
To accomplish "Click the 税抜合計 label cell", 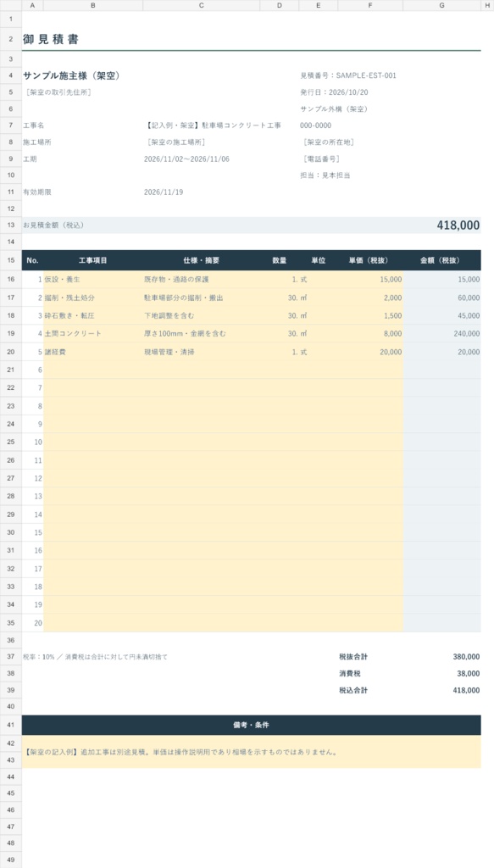I will coord(353,657).
